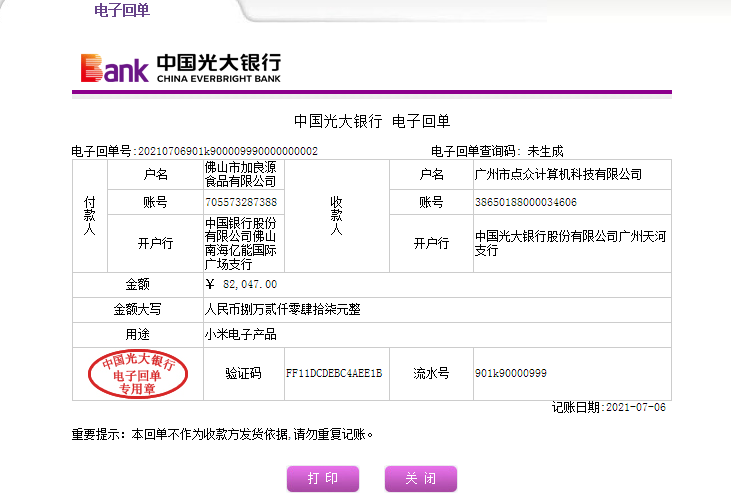Click the 未生成 query code status
This screenshot has width=731, height=493.
point(545,151)
